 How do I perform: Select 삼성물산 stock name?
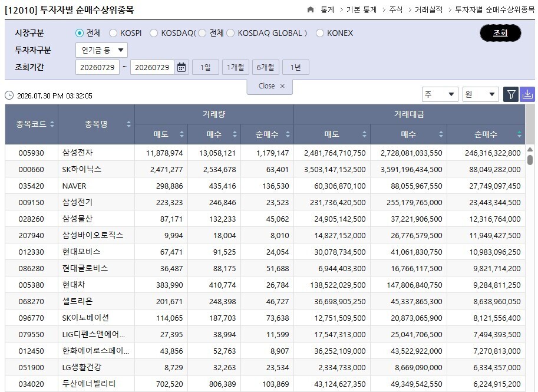pos(78,219)
